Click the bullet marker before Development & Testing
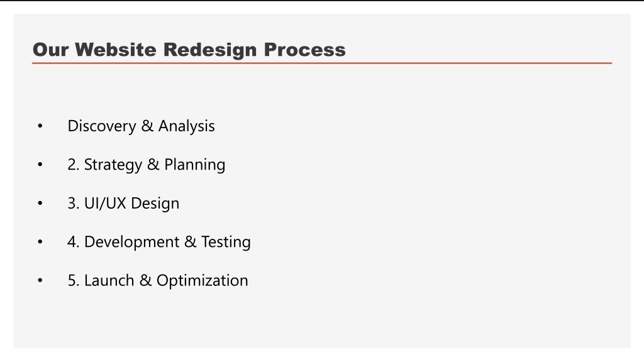Viewport: 644px width, 362px height. 40,242
